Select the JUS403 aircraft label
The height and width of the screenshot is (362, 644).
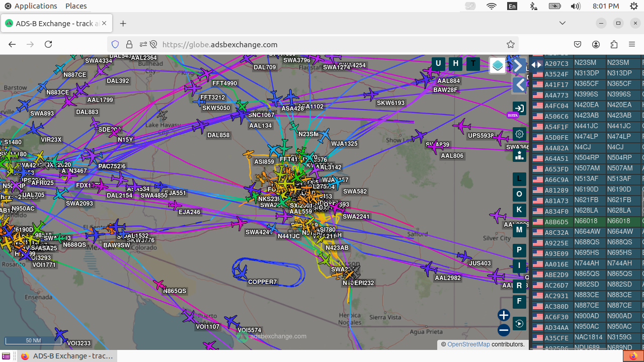coord(479,263)
